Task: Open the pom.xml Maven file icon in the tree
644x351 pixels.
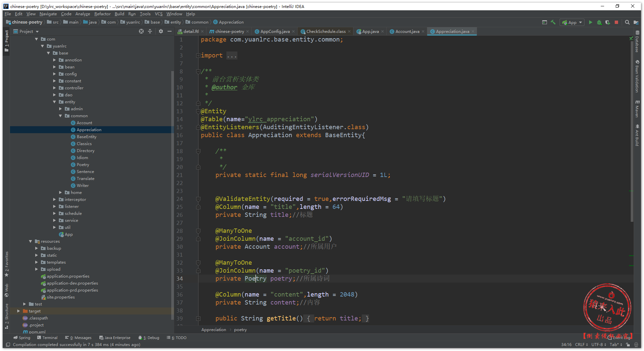Action: [x=25, y=332]
